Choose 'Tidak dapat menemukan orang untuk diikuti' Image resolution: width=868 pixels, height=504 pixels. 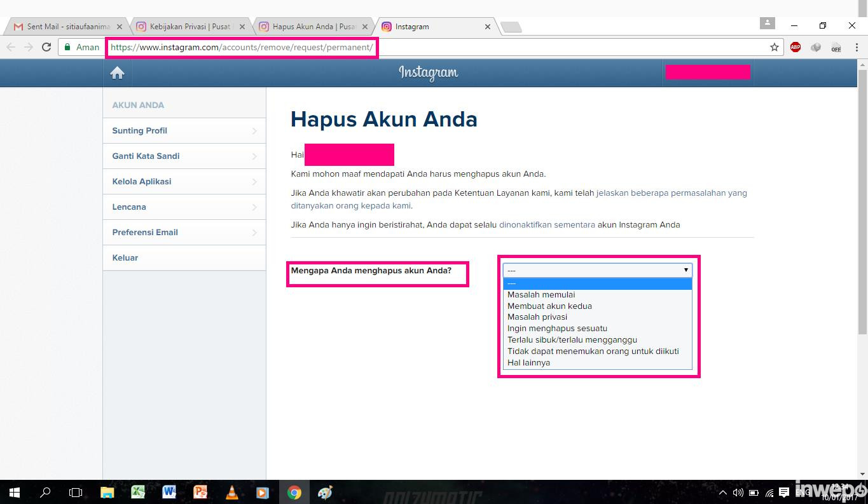(597, 351)
